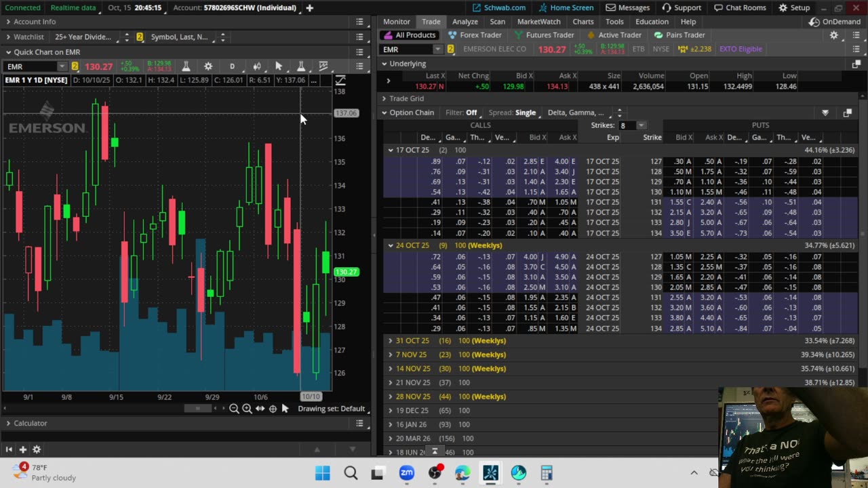
Task: Select the D aggregation period button
Action: 232,66
